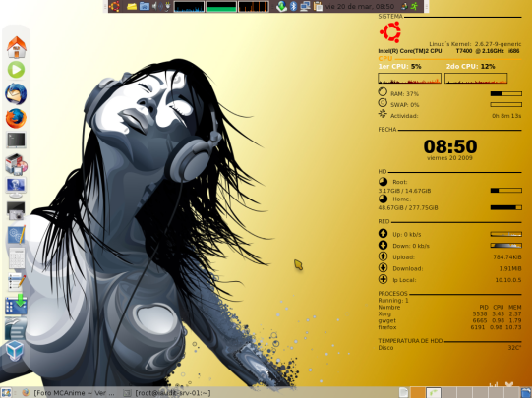Click the green running man logout icon
Screen dimensions: 532x398
coord(414,6)
